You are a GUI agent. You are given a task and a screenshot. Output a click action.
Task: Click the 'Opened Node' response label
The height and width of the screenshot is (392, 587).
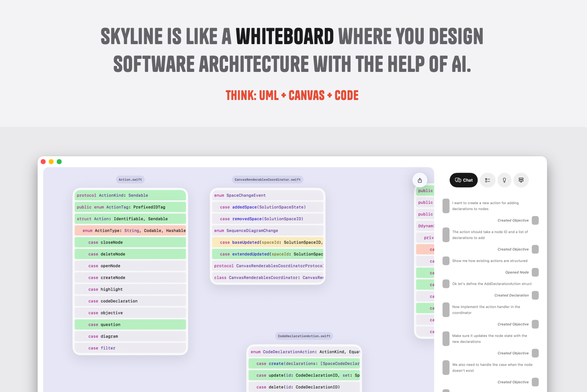(517, 272)
